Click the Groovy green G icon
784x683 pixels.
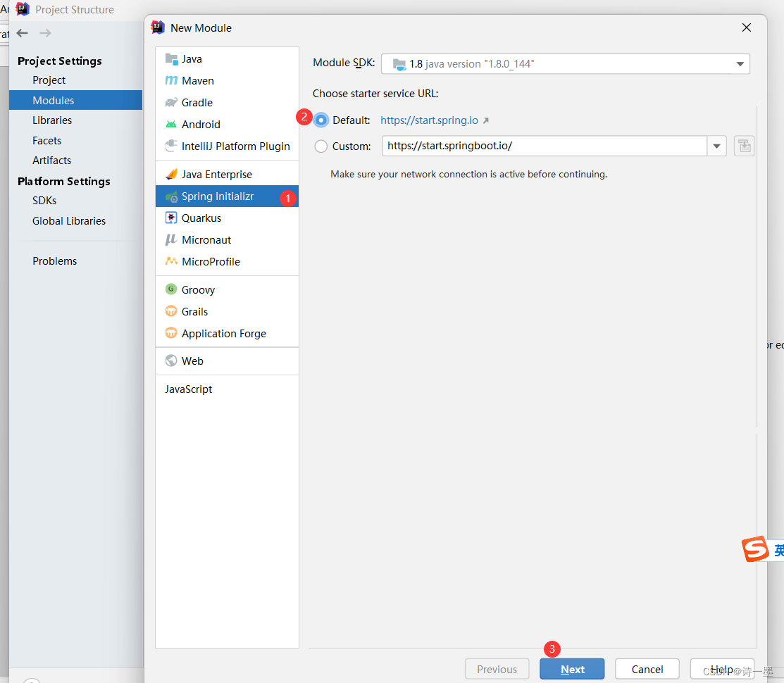tap(171, 289)
